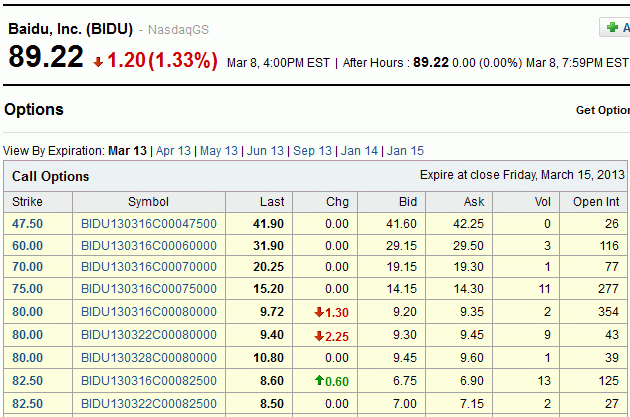Open strike 60.00 link
The image size is (630, 417).
click(27, 245)
